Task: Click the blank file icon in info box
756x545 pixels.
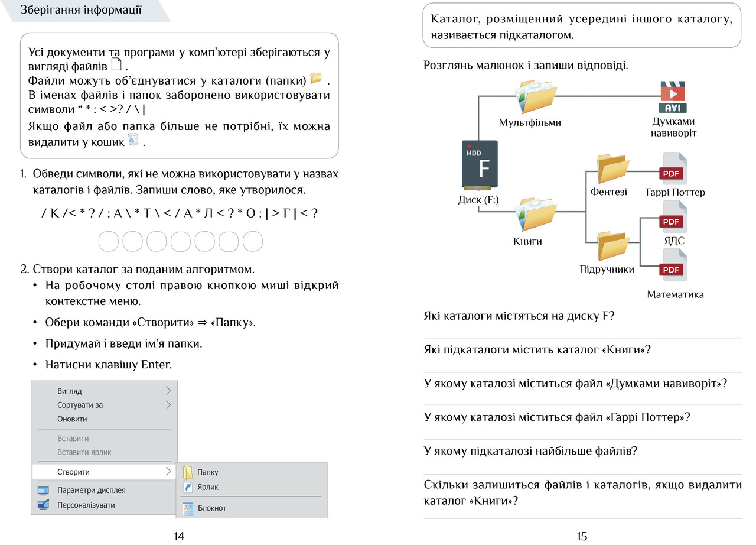Action: click(116, 64)
